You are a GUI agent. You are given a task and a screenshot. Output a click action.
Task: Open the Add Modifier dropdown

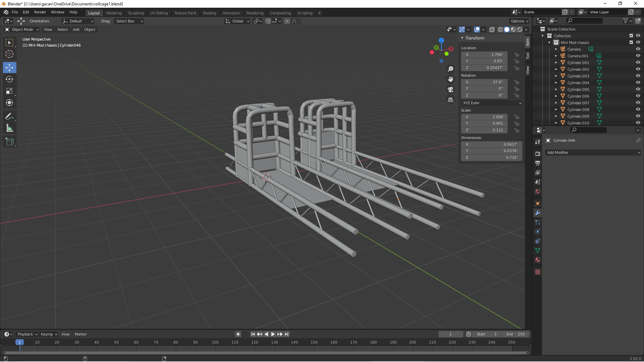pyautogui.click(x=593, y=153)
